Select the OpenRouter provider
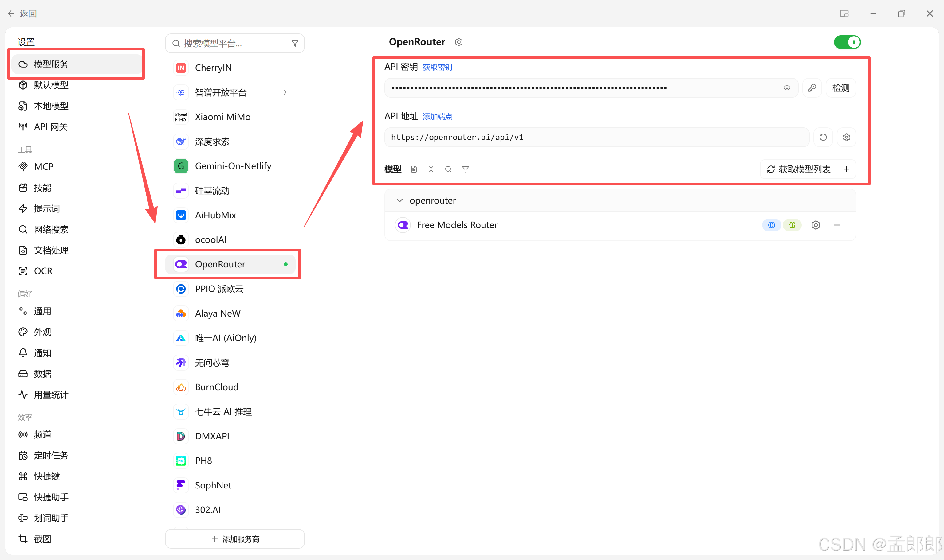Image resolution: width=944 pixels, height=560 pixels. pos(230,264)
